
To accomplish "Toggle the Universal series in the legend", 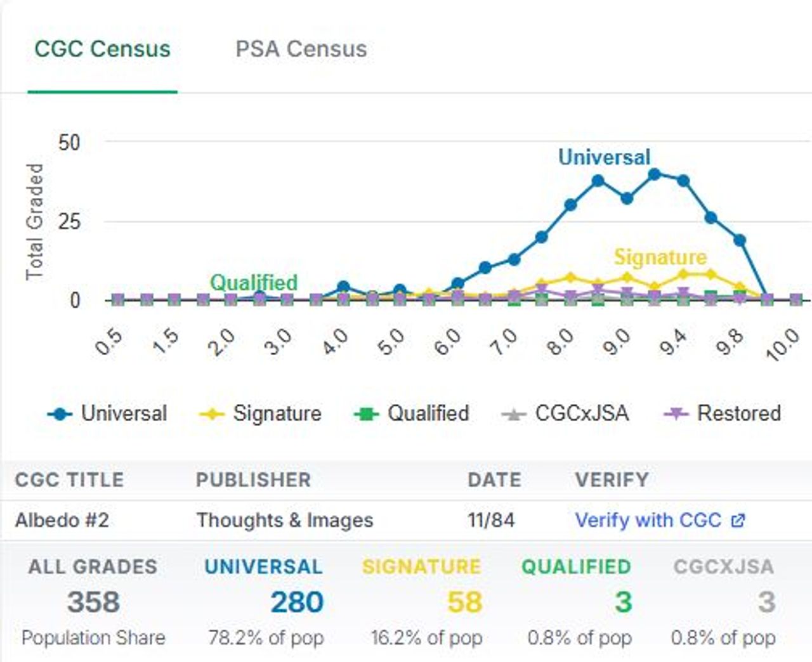I will (124, 413).
